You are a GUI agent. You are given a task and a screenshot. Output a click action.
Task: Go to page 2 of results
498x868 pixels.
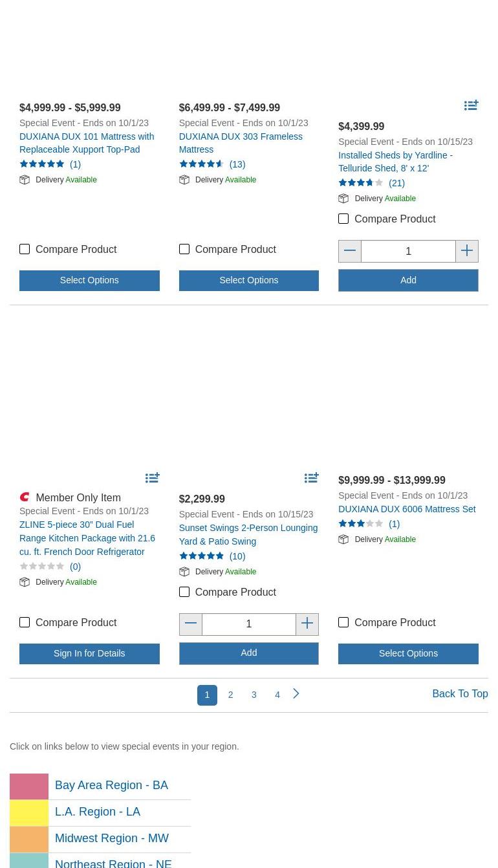(x=230, y=695)
